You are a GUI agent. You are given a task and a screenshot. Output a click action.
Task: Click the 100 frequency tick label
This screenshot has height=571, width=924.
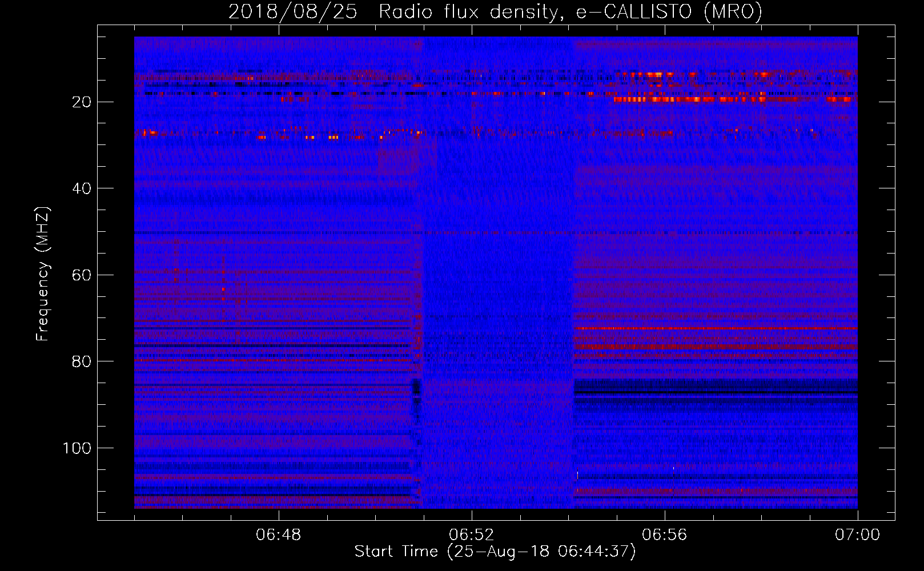(x=77, y=448)
